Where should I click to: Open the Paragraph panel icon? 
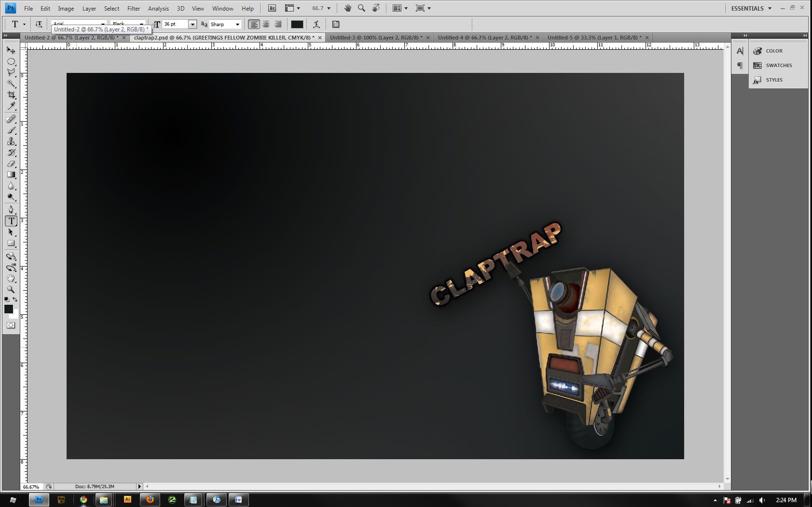click(x=740, y=65)
